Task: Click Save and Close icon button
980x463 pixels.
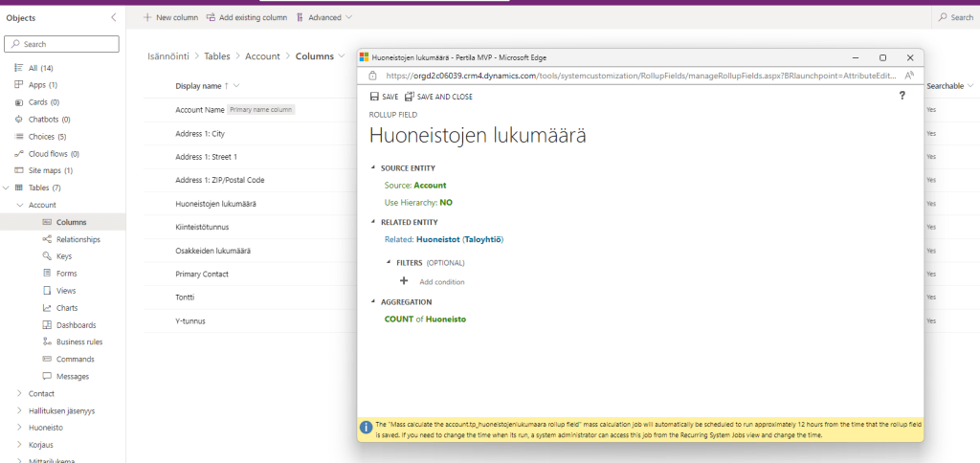Action: (410, 97)
